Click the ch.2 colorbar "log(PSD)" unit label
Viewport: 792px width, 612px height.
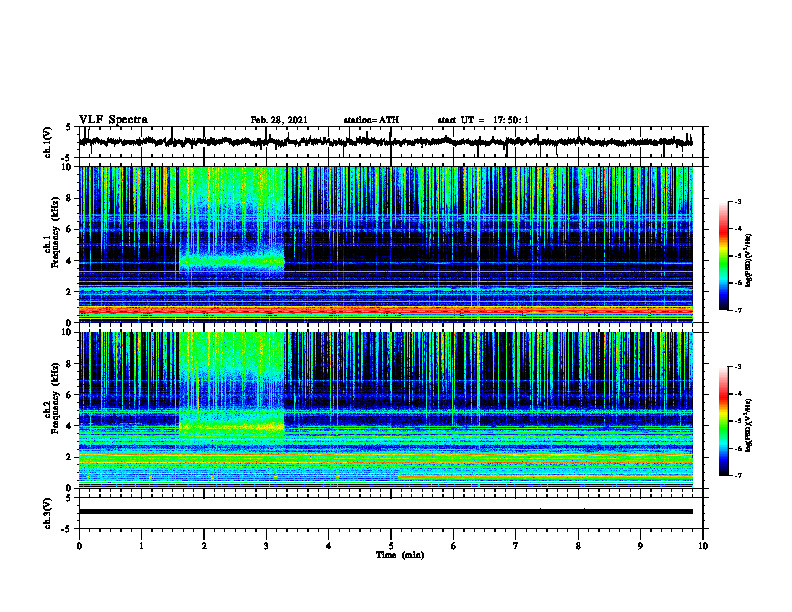click(748, 425)
